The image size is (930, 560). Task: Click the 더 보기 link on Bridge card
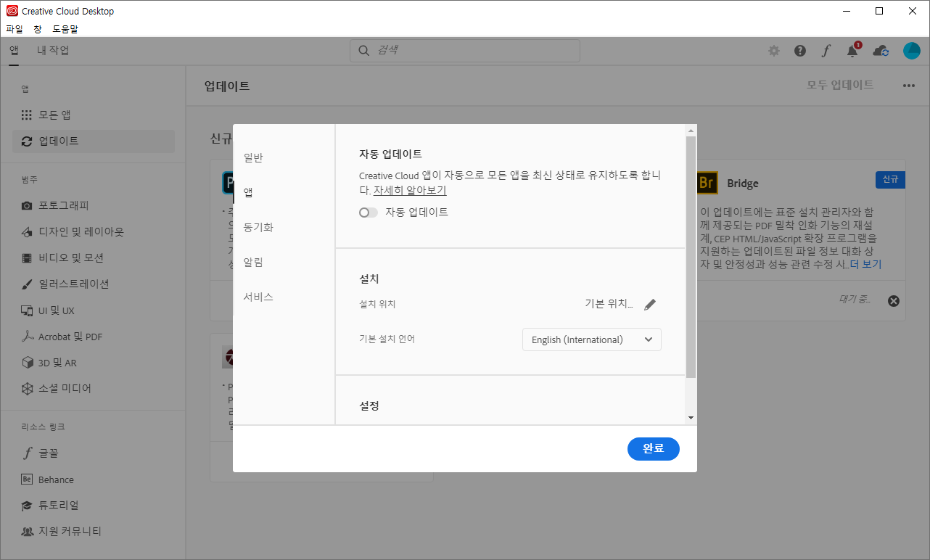[865, 264]
